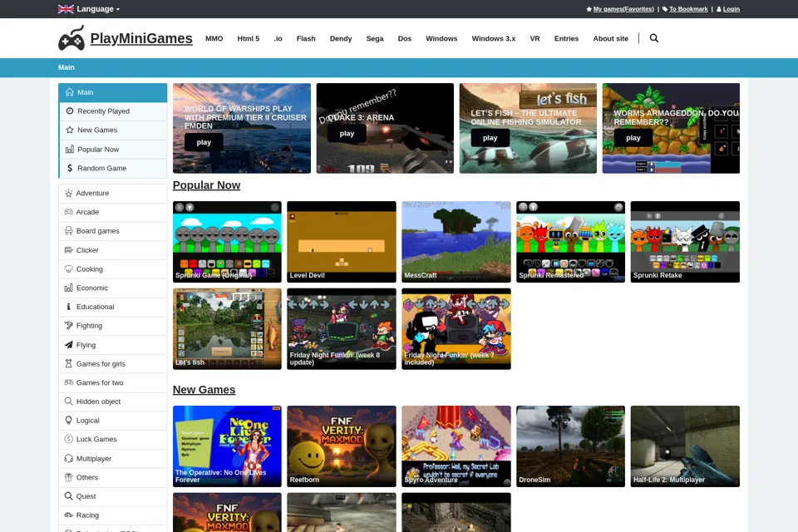Click play on Let's Fish banner
The height and width of the screenshot is (532, 798).
(x=490, y=138)
